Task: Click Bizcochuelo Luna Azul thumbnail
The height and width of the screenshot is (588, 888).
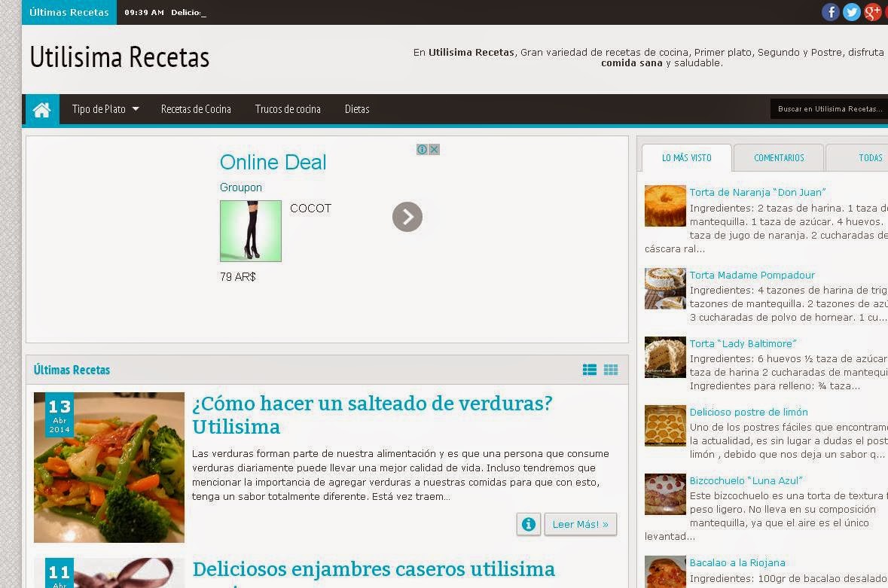Action: click(x=665, y=494)
